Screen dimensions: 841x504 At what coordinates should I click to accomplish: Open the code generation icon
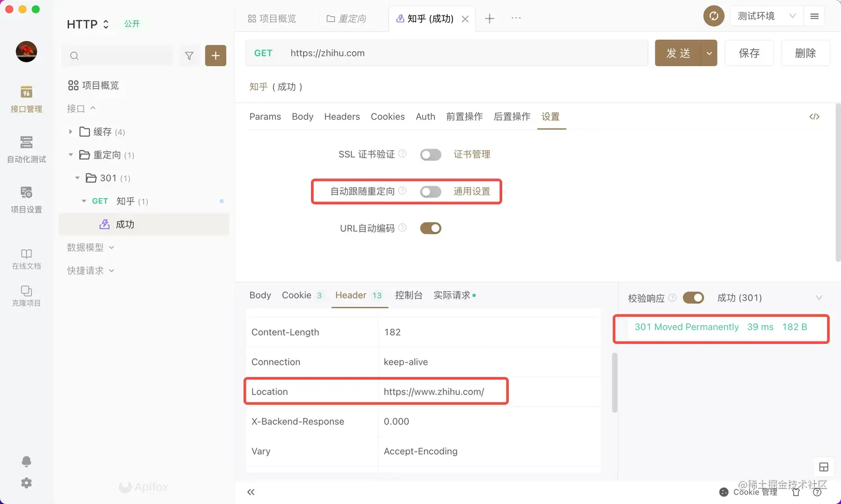[814, 116]
